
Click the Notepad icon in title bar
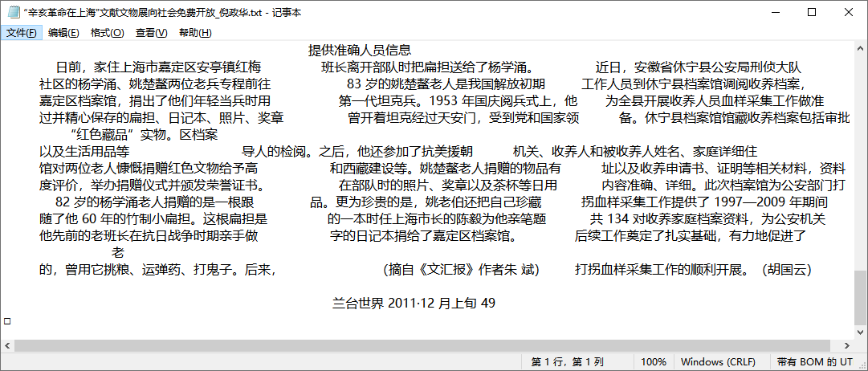[x=12, y=12]
